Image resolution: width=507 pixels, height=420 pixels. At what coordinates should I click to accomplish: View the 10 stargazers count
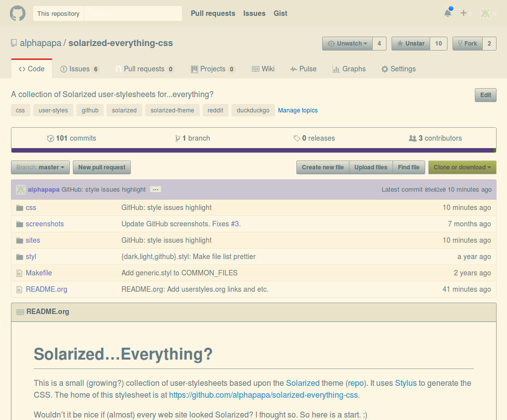(x=439, y=44)
